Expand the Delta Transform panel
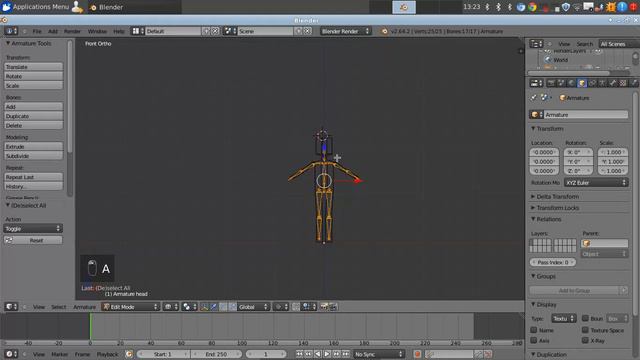Screen dimensions: 640x360 click(x=557, y=196)
